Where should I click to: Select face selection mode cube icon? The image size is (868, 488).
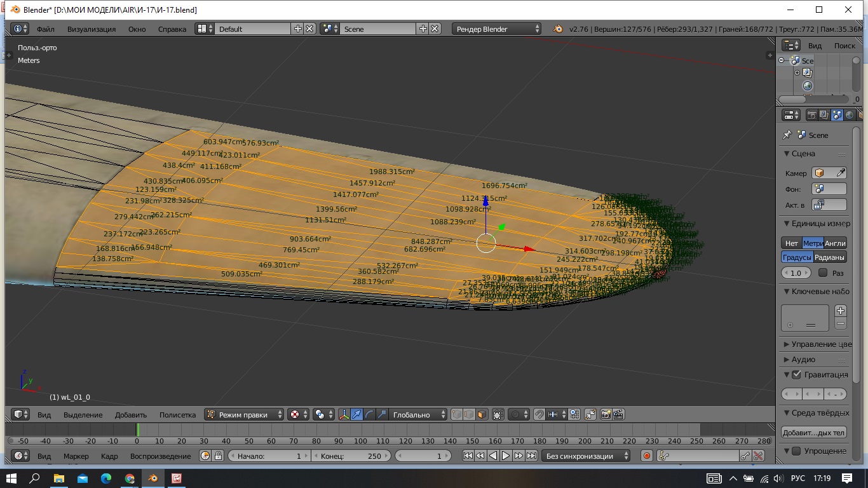click(x=482, y=414)
